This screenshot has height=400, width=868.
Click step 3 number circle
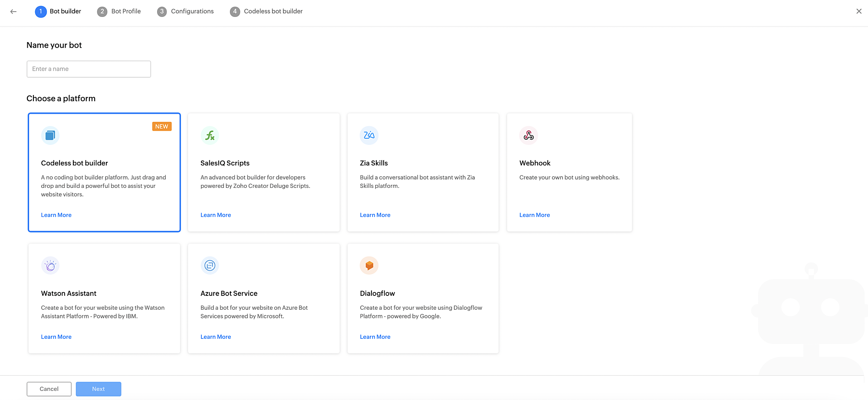pyautogui.click(x=162, y=12)
